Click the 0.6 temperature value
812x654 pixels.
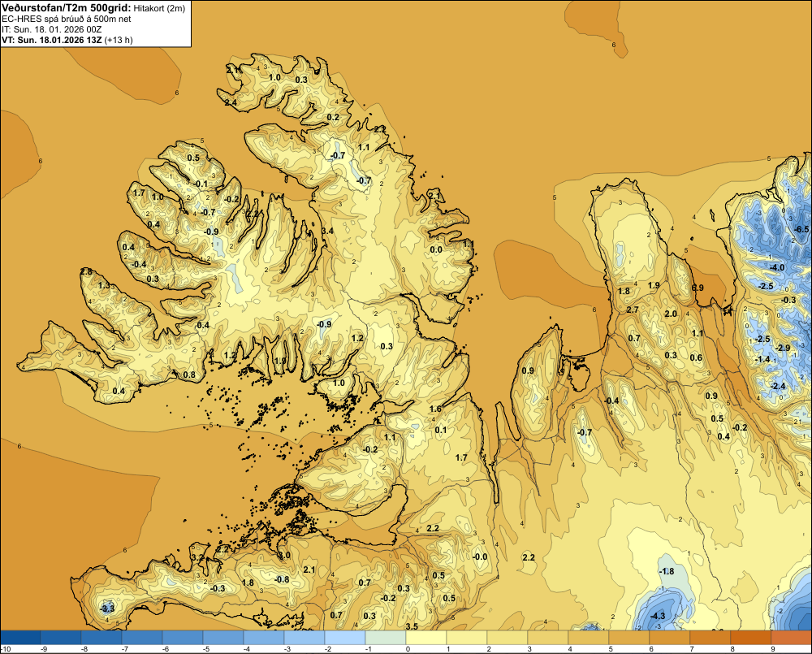tap(696, 357)
